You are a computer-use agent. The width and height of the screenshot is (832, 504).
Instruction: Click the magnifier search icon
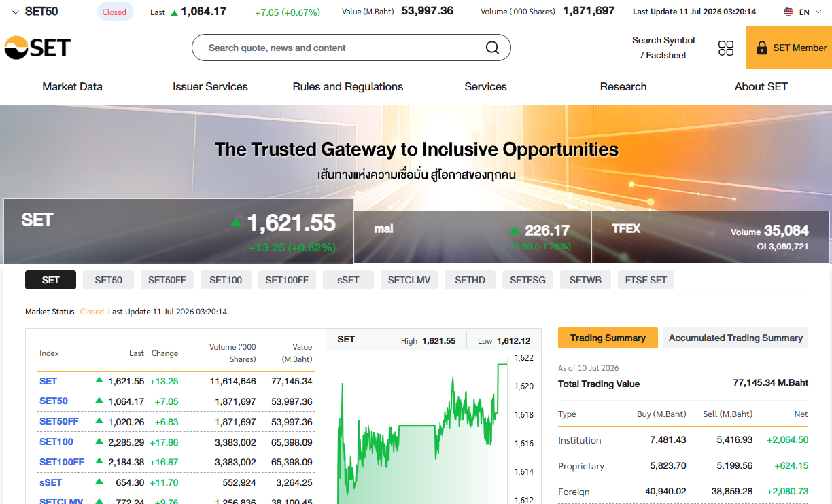492,48
